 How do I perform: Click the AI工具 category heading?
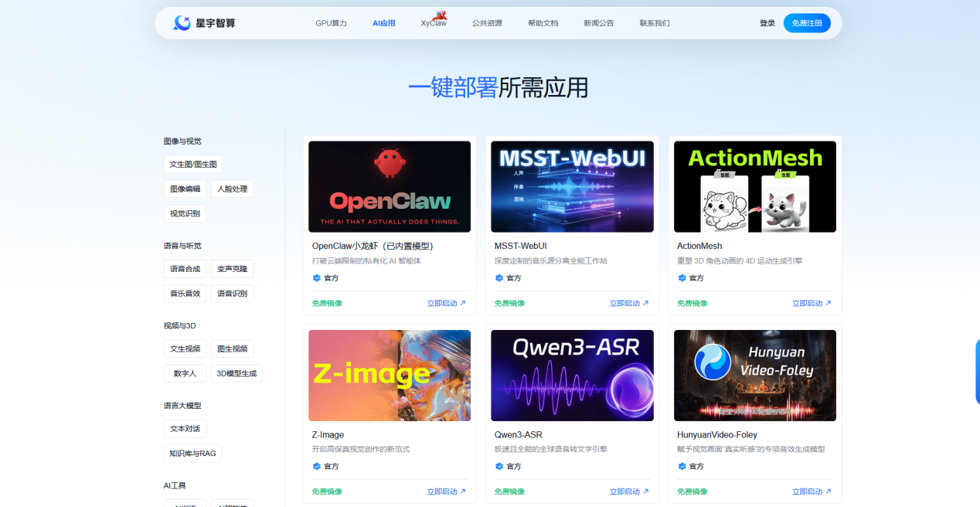click(x=175, y=485)
